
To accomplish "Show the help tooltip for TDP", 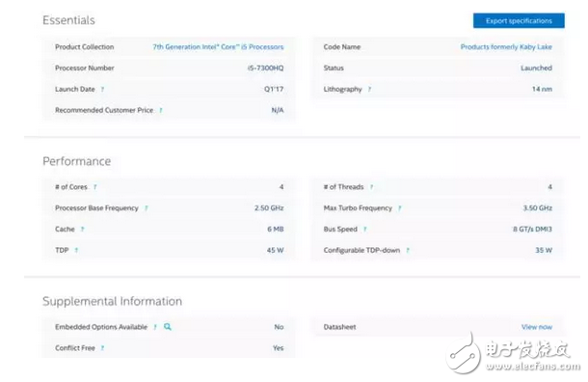I will point(76,250).
